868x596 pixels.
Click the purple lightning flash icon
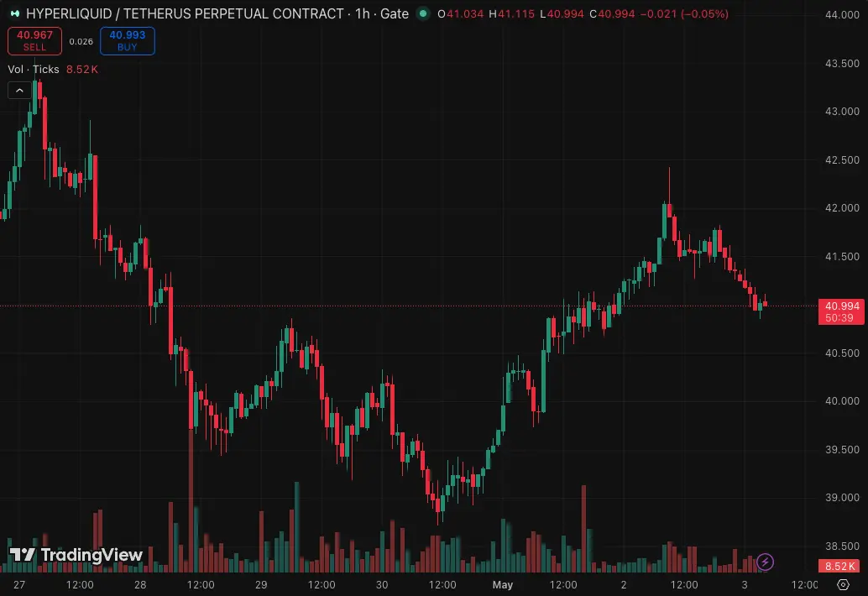point(765,562)
